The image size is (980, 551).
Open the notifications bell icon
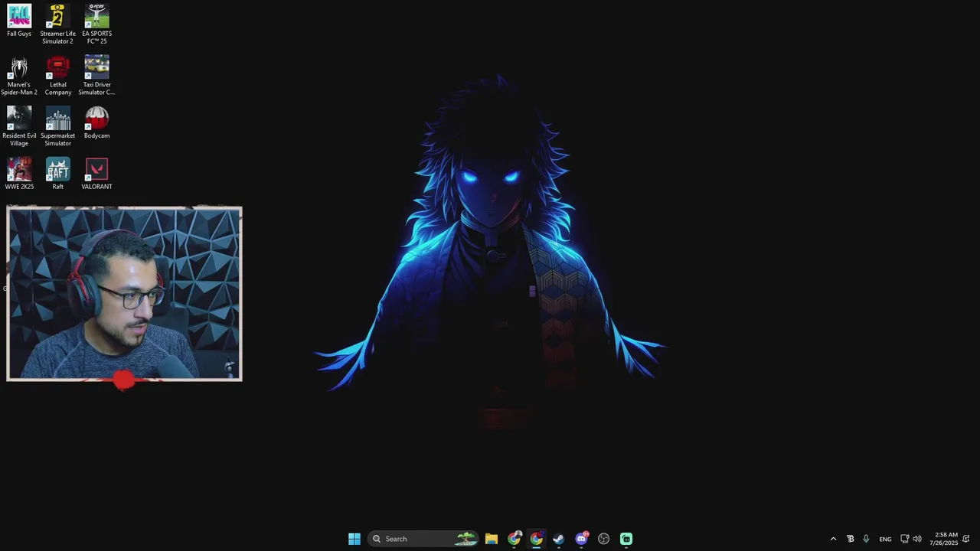click(966, 539)
